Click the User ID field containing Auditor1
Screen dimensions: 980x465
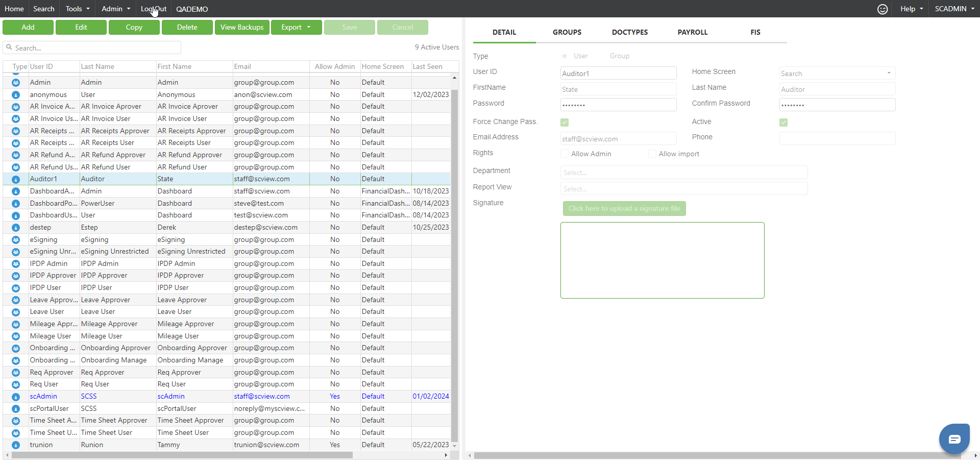click(x=619, y=74)
